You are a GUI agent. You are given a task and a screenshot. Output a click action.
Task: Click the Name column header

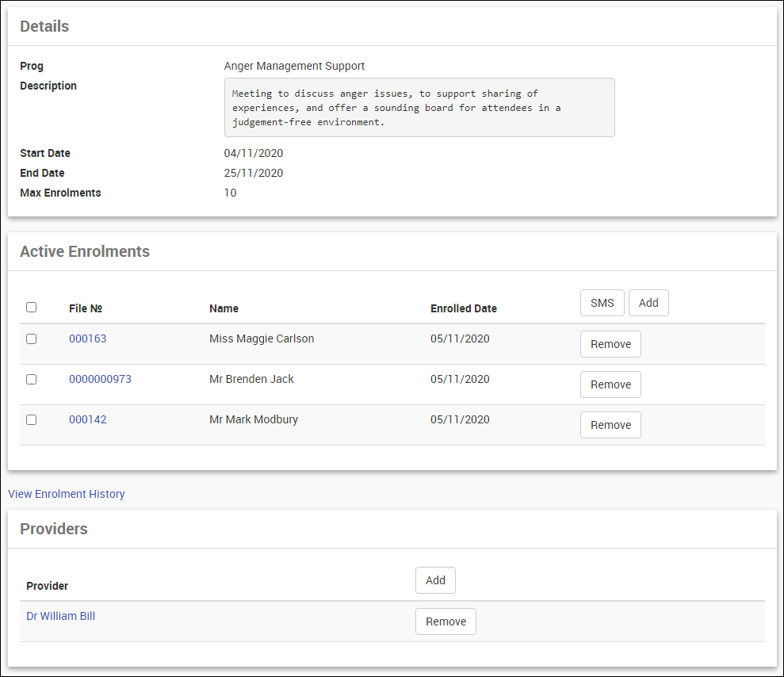coord(224,308)
